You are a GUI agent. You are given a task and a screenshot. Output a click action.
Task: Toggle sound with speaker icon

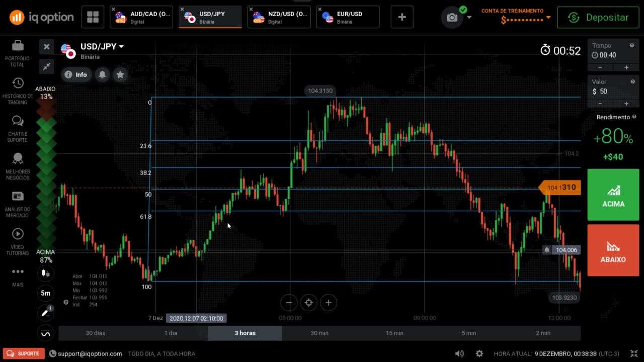(459, 353)
